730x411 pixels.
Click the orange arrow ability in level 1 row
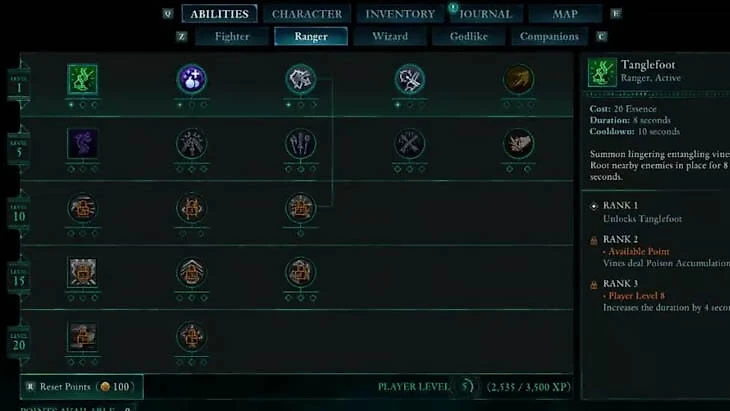click(x=518, y=79)
